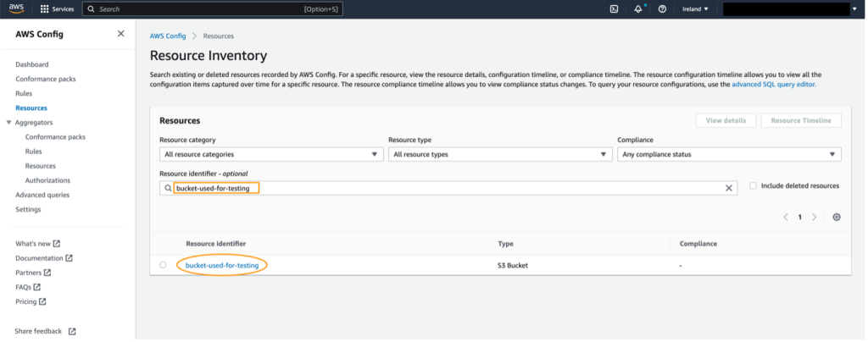Launch CloudShell from top bar icon
The image size is (868, 342).
[614, 8]
